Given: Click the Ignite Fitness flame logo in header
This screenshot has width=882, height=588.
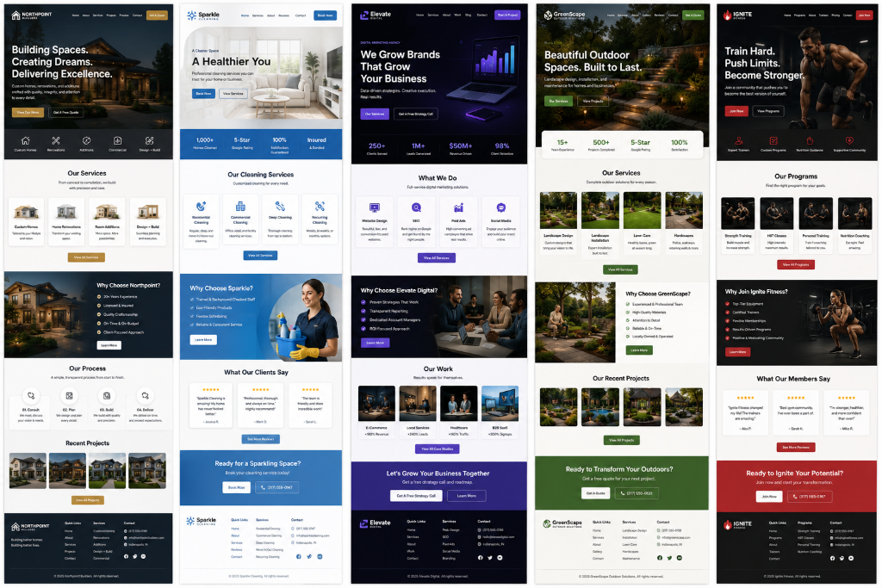Looking at the screenshot, I should pos(727,15).
